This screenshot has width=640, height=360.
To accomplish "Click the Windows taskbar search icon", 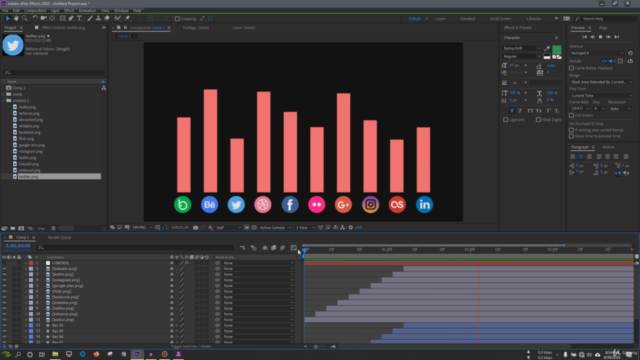I will coord(18,354).
